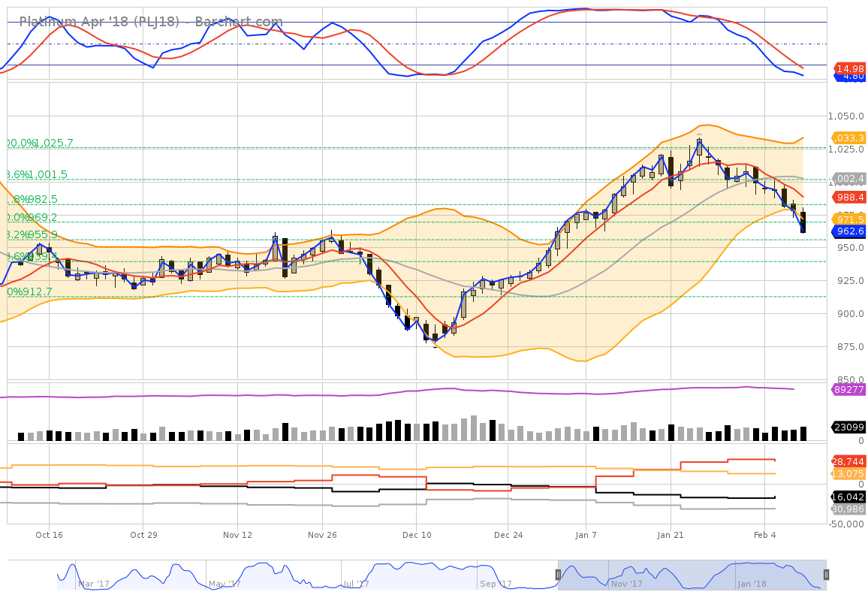
Task: Click Jan '18 in the navigator timeline
Action: 752,584
